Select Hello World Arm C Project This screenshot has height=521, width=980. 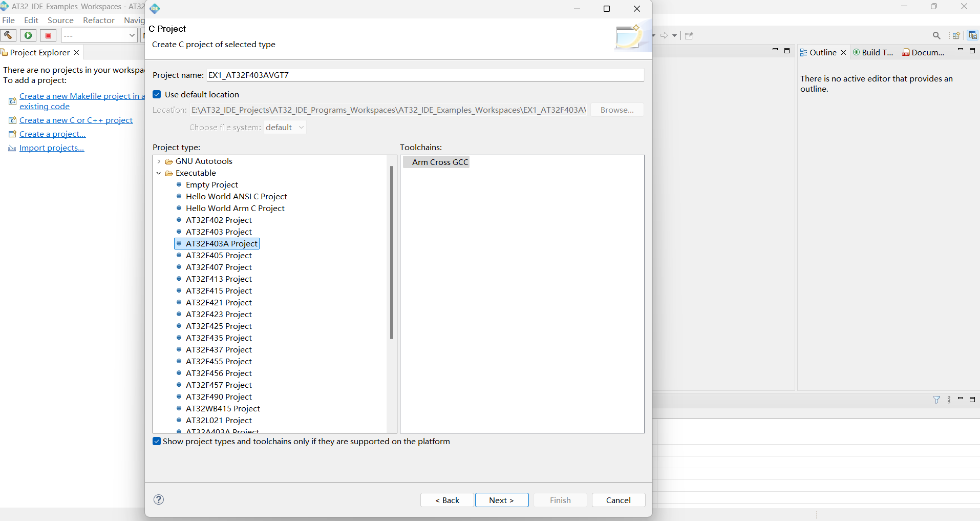tap(235, 208)
